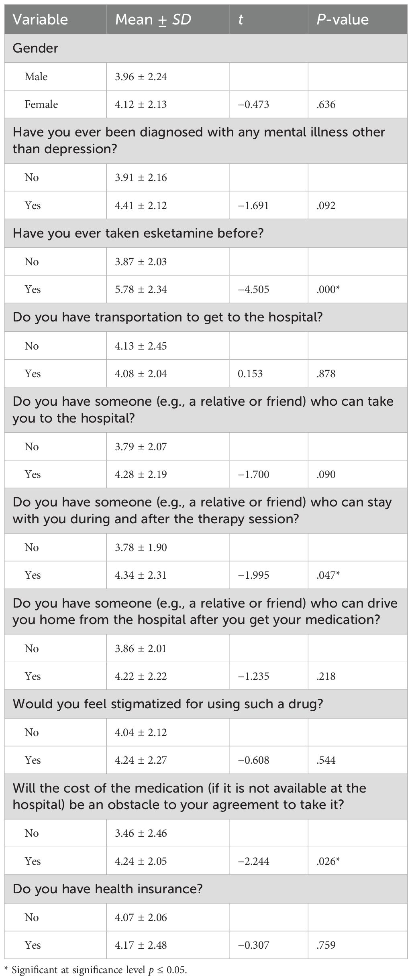412x980 pixels.
Task: Click the −4.505 t-value cell
Action: [x=253, y=289]
